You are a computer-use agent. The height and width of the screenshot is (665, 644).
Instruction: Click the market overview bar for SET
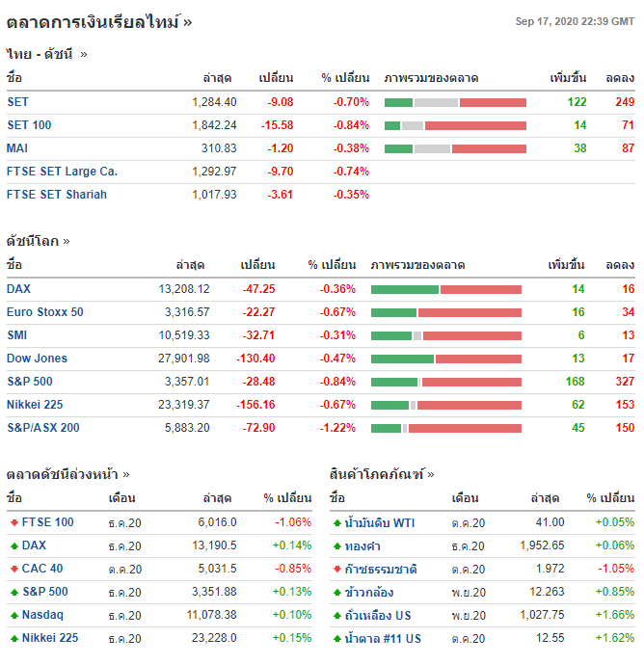click(x=455, y=102)
